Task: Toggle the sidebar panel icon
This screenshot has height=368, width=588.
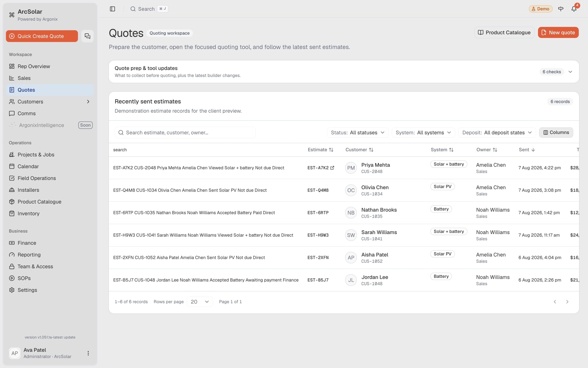Action: pyautogui.click(x=112, y=9)
